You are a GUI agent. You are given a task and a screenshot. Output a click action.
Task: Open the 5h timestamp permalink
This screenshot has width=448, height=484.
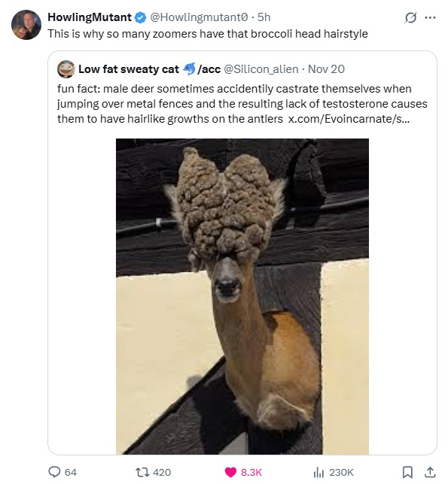tap(264, 17)
